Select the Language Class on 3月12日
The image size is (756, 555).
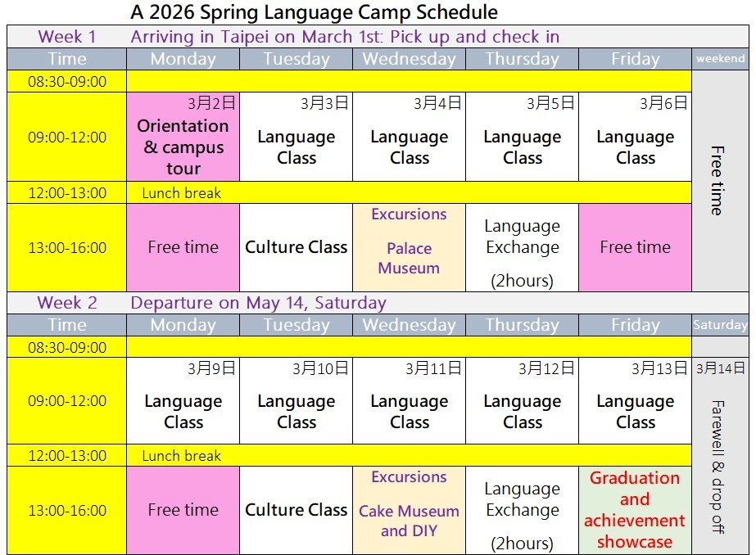tap(522, 411)
